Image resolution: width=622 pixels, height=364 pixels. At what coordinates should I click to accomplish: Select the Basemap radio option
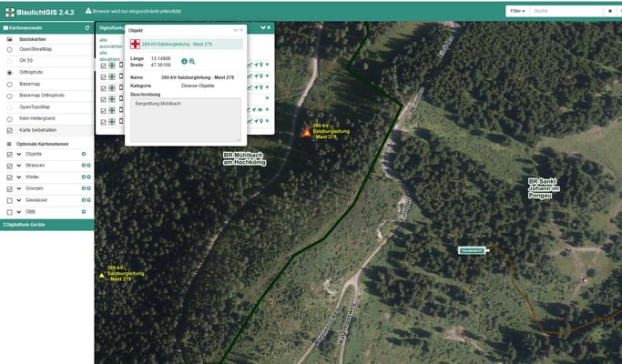9,85
